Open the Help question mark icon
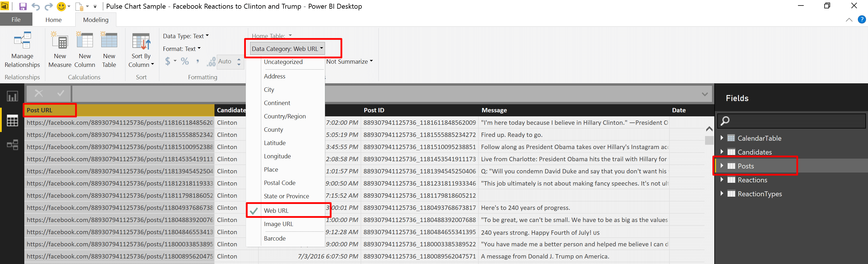 coord(862,20)
